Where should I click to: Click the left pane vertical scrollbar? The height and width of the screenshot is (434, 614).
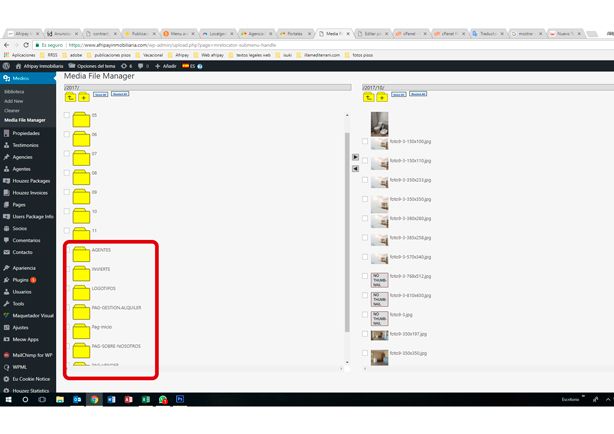tap(347, 232)
